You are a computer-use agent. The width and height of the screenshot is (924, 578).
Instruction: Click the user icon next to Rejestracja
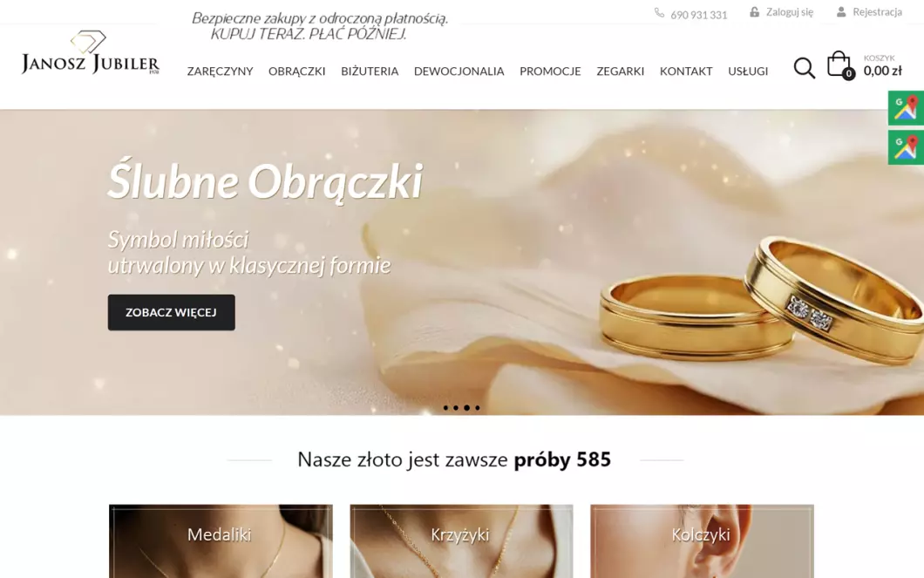pyautogui.click(x=841, y=12)
